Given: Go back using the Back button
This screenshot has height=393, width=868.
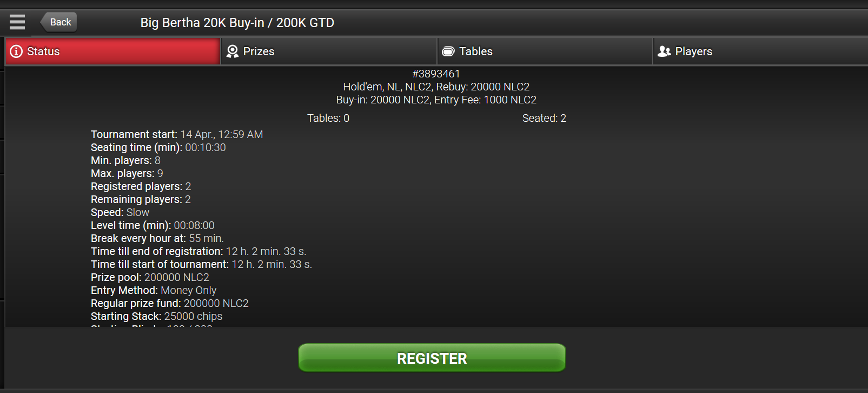Looking at the screenshot, I should click(x=59, y=22).
